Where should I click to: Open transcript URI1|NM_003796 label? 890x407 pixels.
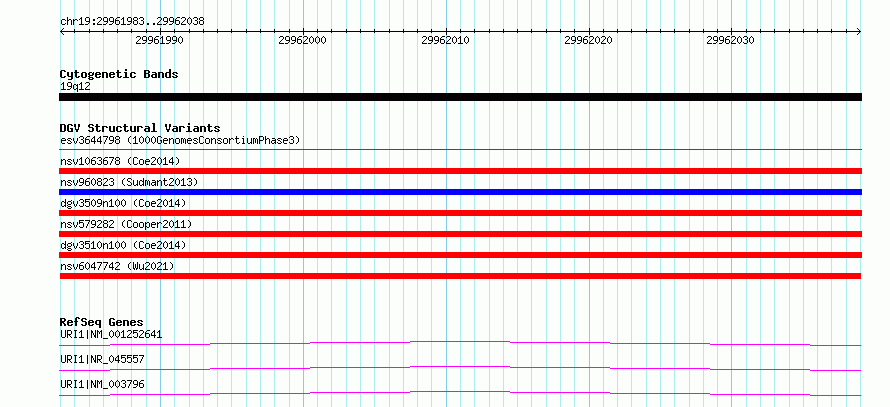tap(102, 384)
